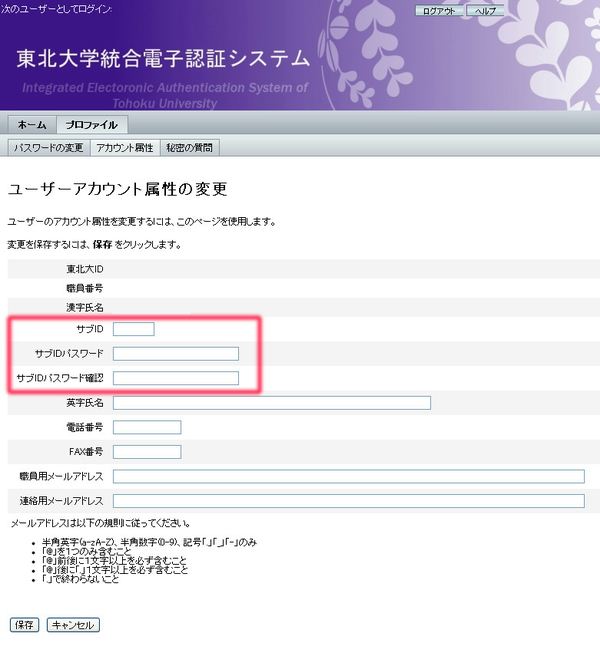Click the 電話番号 input field

147,427
